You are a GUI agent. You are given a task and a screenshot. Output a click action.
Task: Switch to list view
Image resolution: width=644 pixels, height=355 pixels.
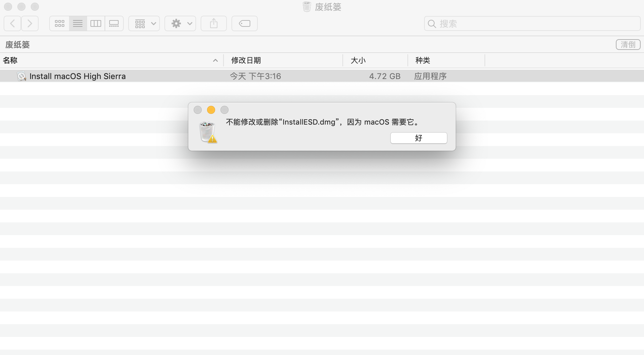pyautogui.click(x=78, y=23)
